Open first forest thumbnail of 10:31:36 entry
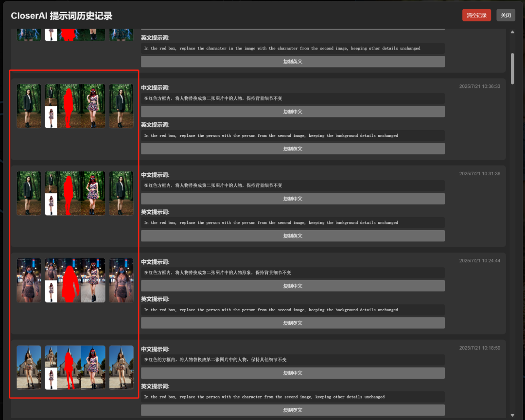525x420 pixels. click(29, 193)
